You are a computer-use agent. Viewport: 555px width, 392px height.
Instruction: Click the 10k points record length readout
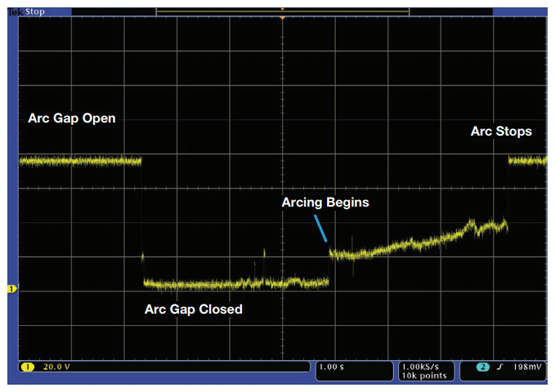tap(424, 376)
